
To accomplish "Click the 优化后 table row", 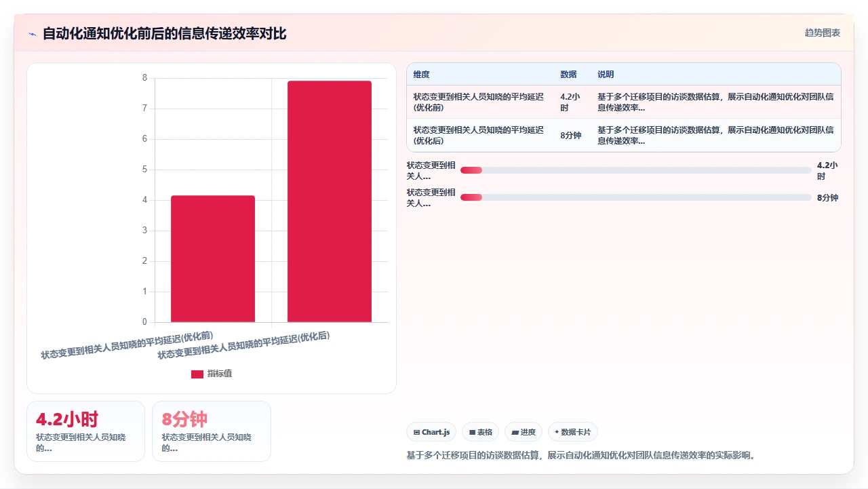I will point(624,135).
